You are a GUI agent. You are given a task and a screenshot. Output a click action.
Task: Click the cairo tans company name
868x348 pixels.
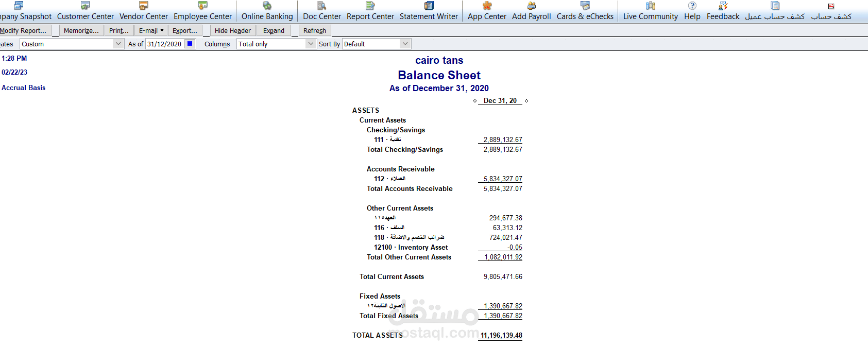pyautogui.click(x=439, y=61)
